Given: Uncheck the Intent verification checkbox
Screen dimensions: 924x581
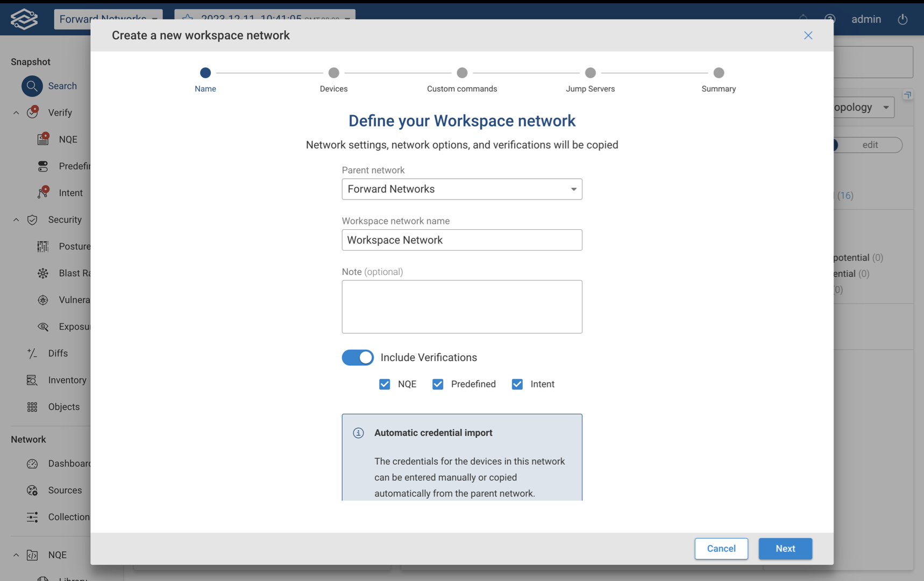Looking at the screenshot, I should point(517,384).
